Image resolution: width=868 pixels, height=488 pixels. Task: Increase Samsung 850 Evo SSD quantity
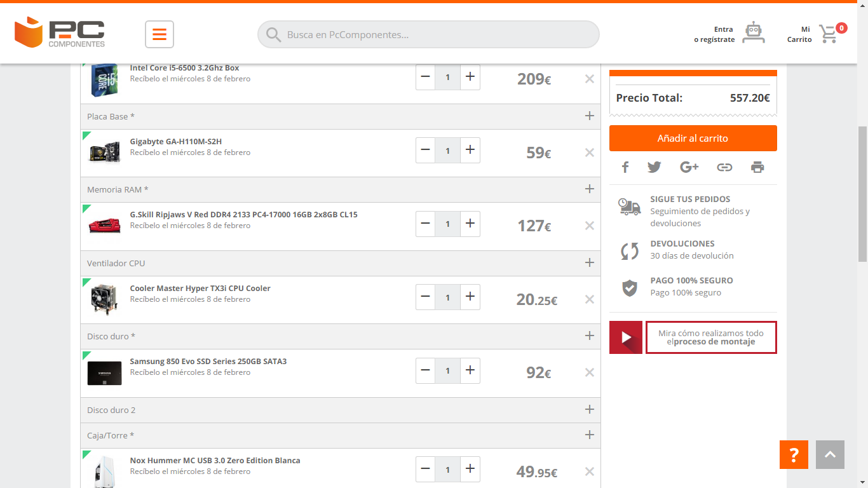click(x=470, y=370)
